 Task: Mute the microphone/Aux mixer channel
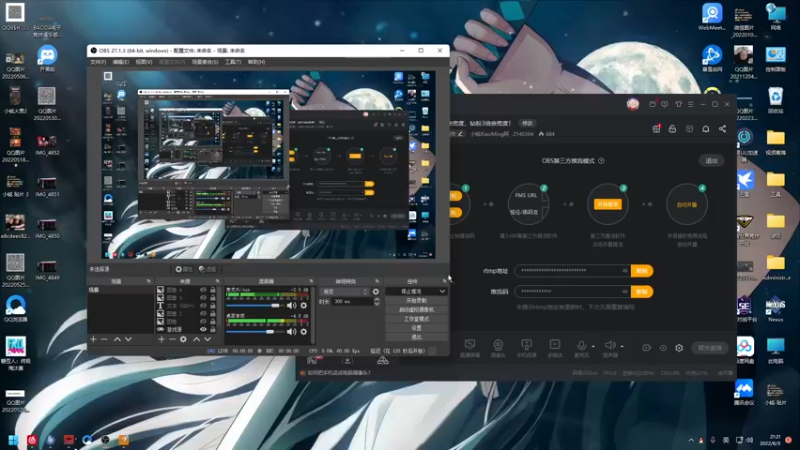(x=291, y=306)
